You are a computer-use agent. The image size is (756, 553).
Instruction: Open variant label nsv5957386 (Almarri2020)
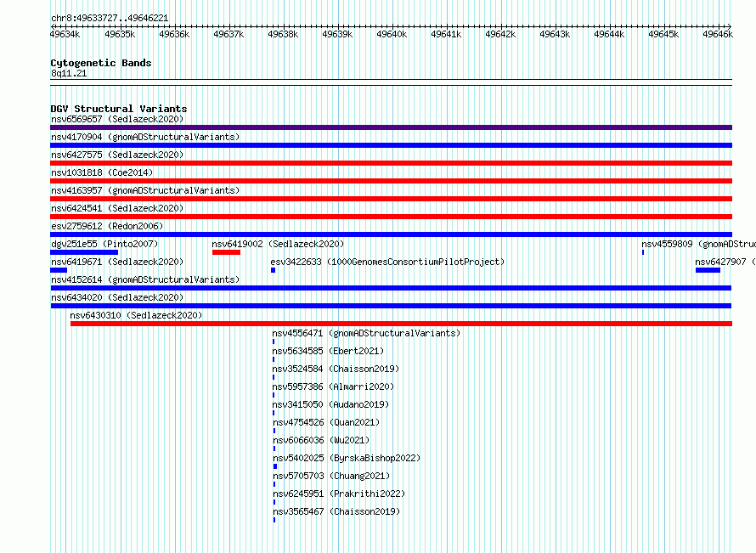[x=333, y=387]
